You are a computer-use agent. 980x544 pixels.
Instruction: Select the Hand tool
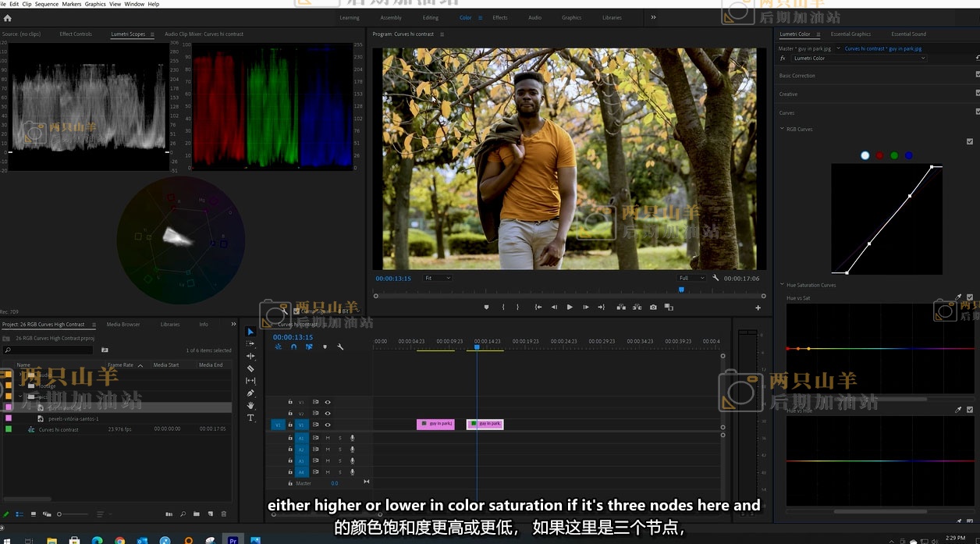250,406
